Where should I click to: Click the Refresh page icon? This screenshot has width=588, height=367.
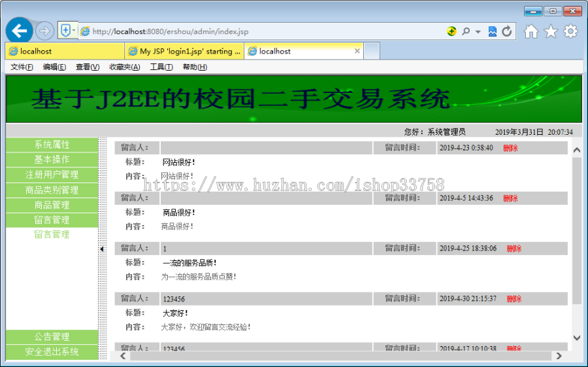[x=506, y=31]
